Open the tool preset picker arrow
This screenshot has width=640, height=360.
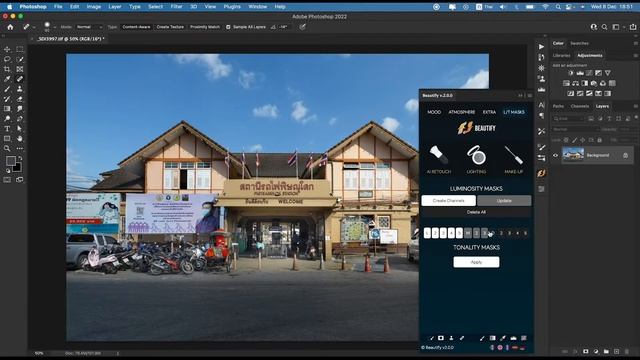click(x=33, y=27)
